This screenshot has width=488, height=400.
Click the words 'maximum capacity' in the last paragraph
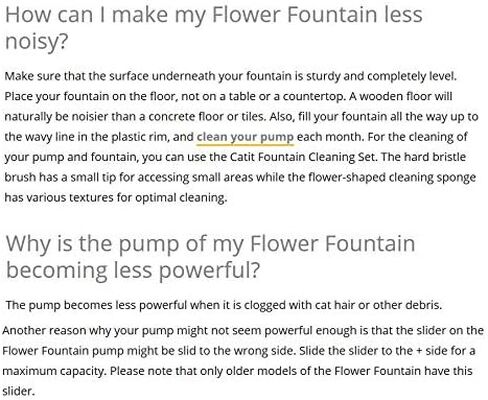[54, 371]
